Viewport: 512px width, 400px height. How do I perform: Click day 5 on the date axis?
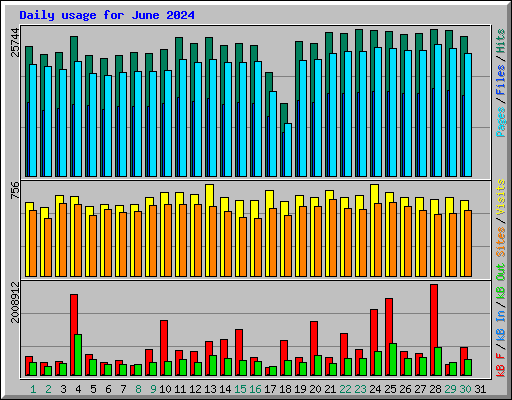93,389
